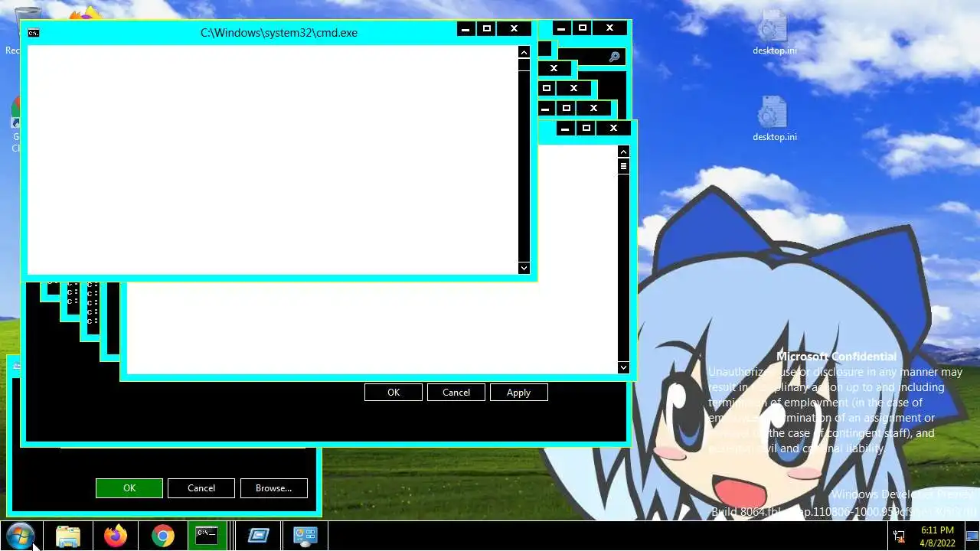Open the Windows Start orb

(21, 536)
